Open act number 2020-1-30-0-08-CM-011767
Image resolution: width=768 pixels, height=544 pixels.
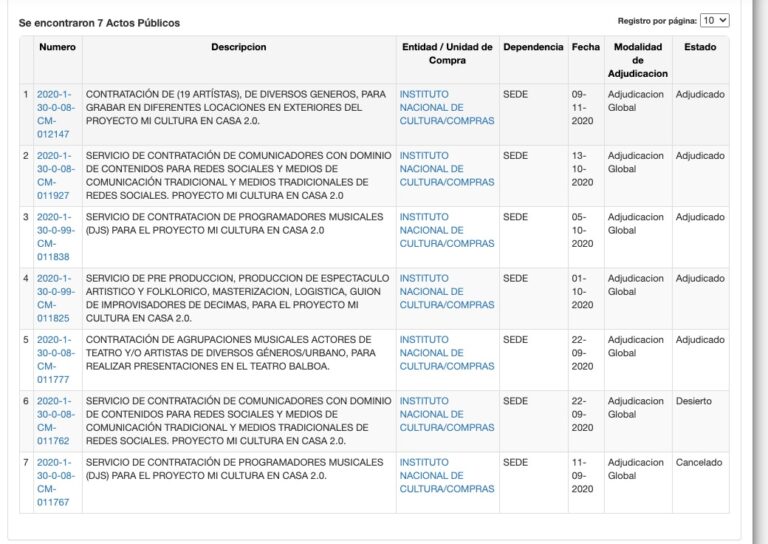pyautogui.click(x=55, y=482)
